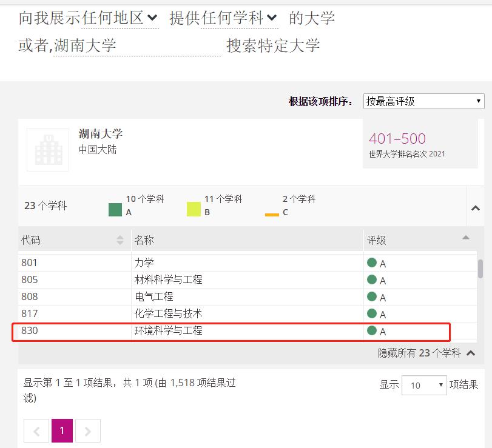Image resolution: width=492 pixels, height=448 pixels.
Task: Click the A rating dot for 环境科学与工程
Action: (372, 330)
